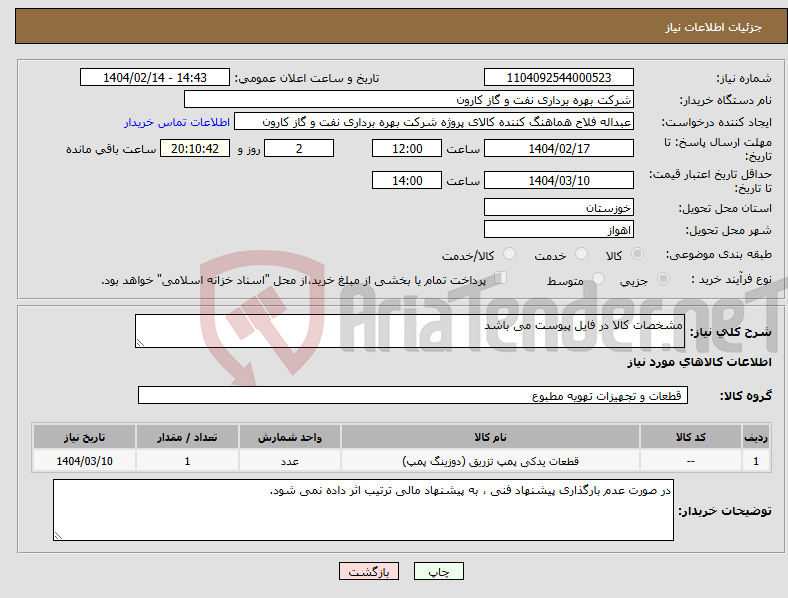Select the کالا radio button
This screenshot has height=598, width=788.
[637, 254]
